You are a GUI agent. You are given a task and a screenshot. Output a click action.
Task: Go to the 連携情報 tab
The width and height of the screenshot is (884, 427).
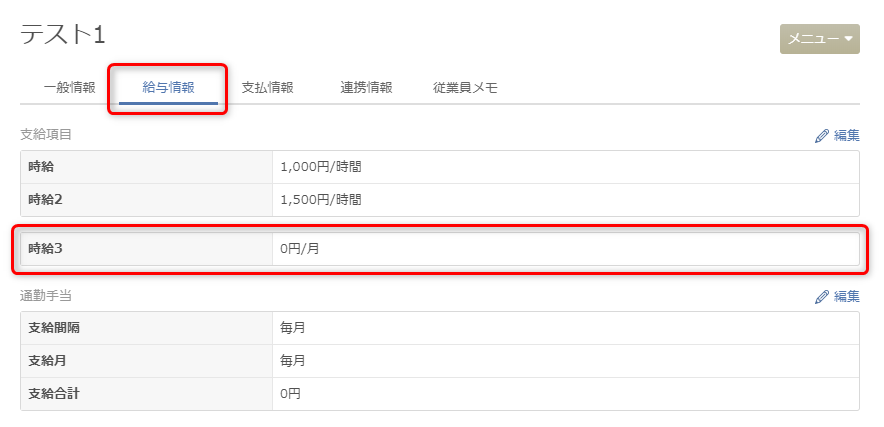pyautogui.click(x=366, y=88)
